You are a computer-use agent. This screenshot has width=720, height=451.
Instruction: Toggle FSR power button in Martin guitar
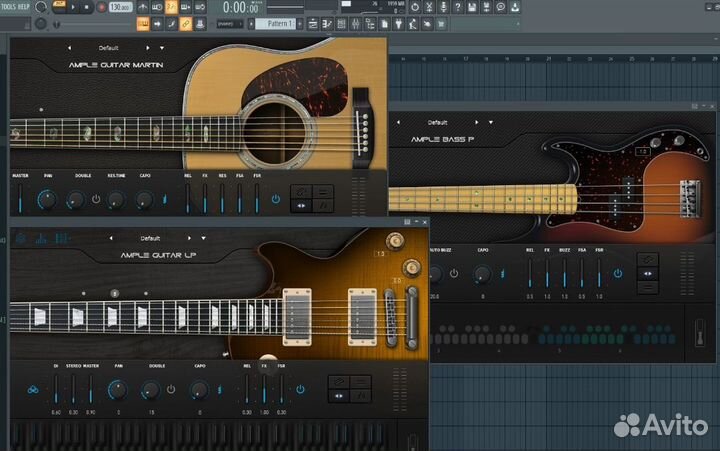(275, 199)
